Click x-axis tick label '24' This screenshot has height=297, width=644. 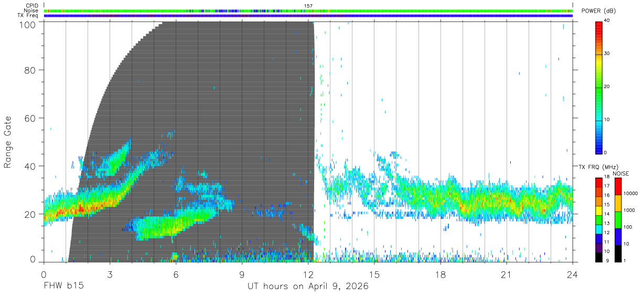click(x=573, y=274)
